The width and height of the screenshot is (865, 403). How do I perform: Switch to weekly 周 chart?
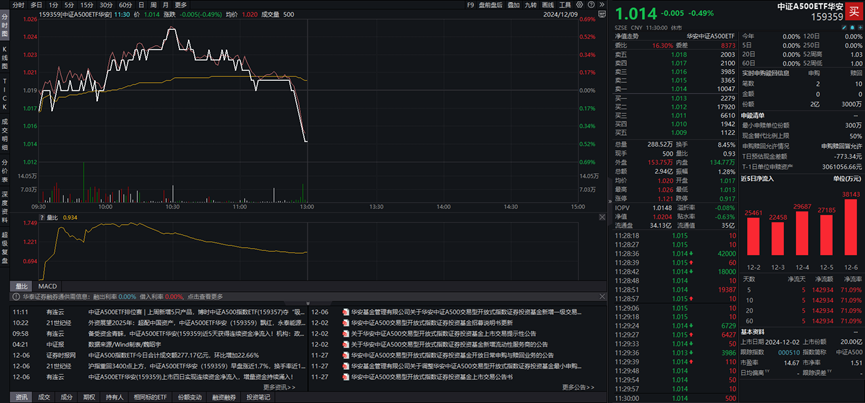click(x=153, y=4)
